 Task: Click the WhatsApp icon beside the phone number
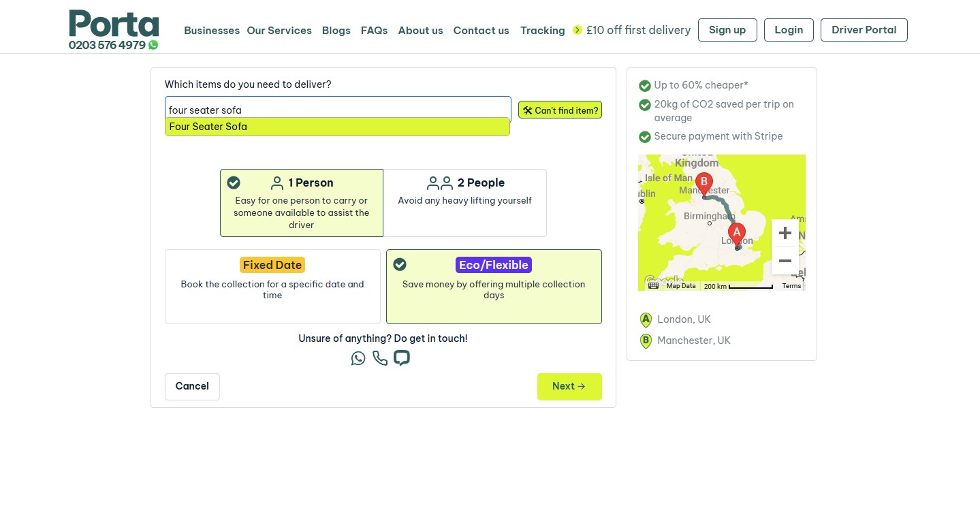click(153, 45)
